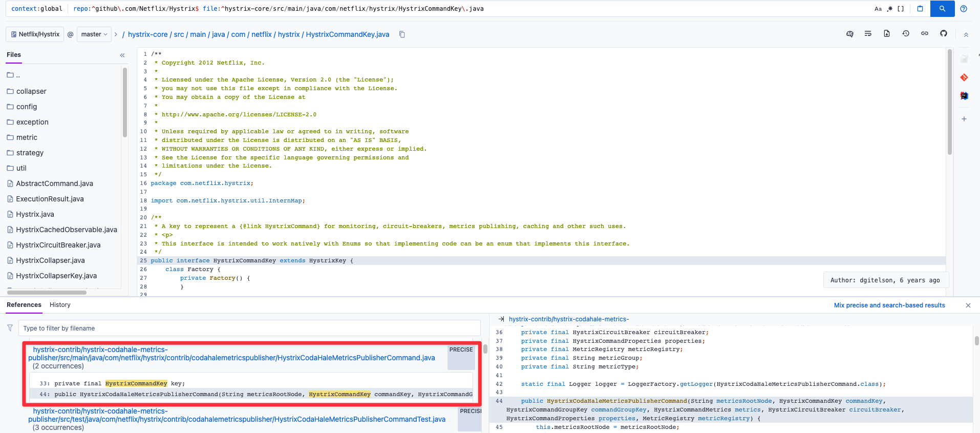Select the Files tab

[x=14, y=55]
